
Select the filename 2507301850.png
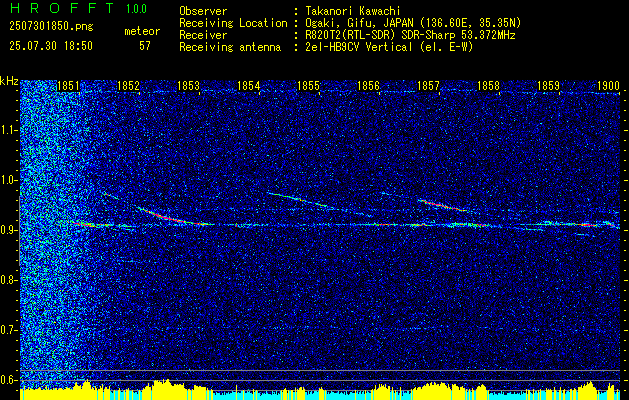pyautogui.click(x=51, y=26)
